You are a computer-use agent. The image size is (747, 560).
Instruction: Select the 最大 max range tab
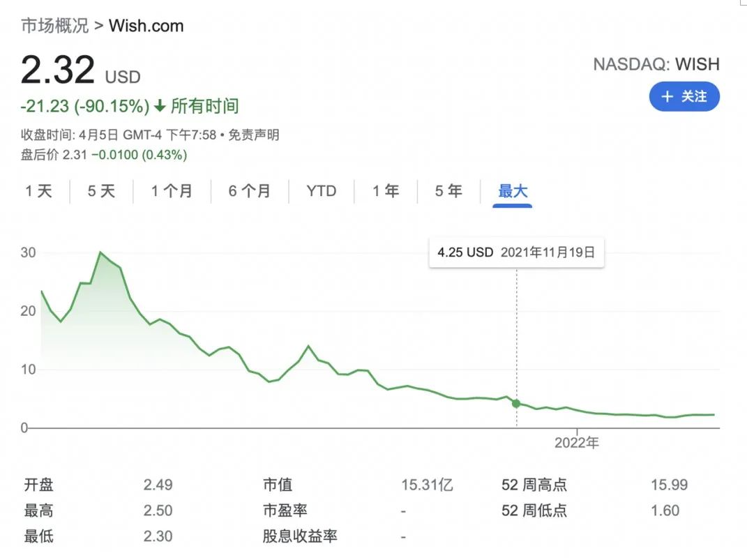[x=513, y=191]
